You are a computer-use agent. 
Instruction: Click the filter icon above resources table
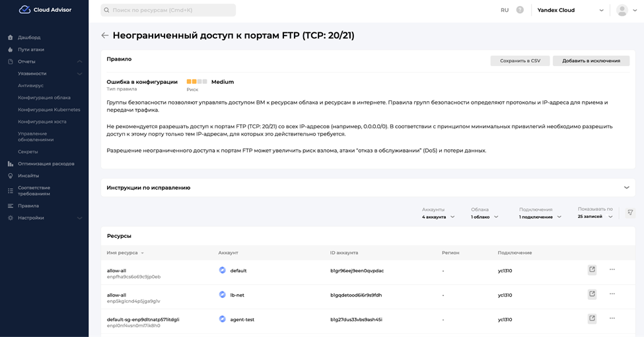click(630, 213)
